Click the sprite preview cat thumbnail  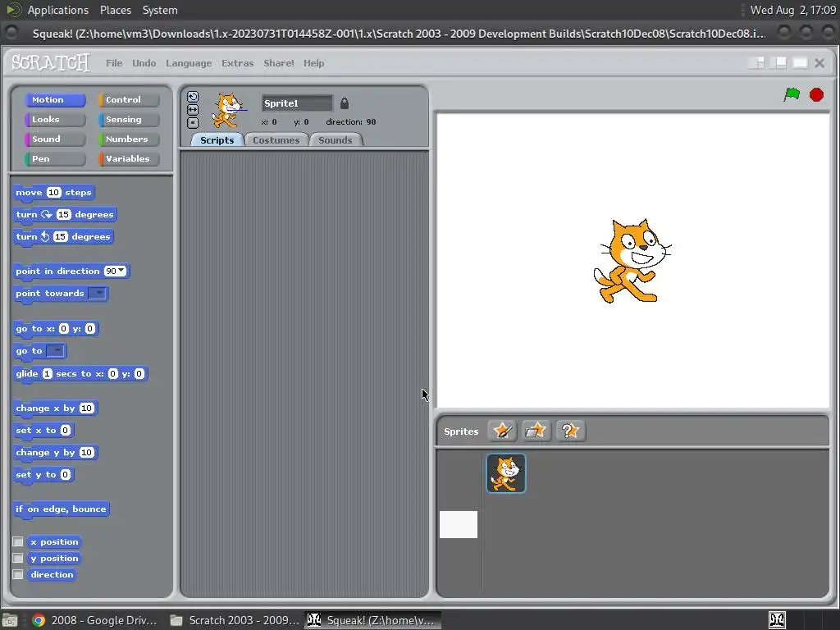pyautogui.click(x=230, y=111)
